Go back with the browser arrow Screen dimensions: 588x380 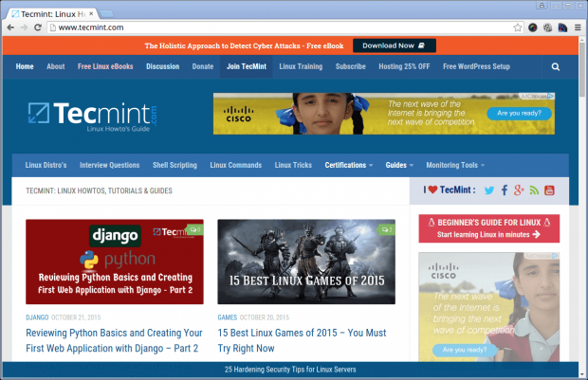[10, 27]
